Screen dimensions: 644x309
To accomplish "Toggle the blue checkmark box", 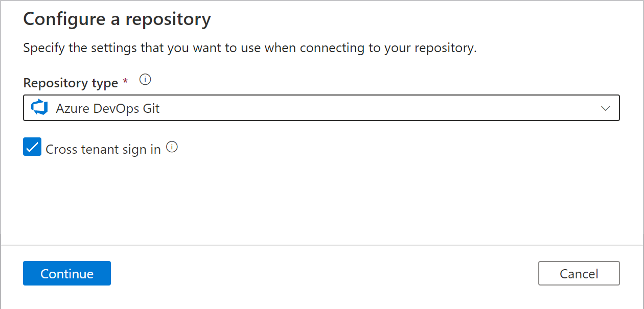I will [32, 147].
